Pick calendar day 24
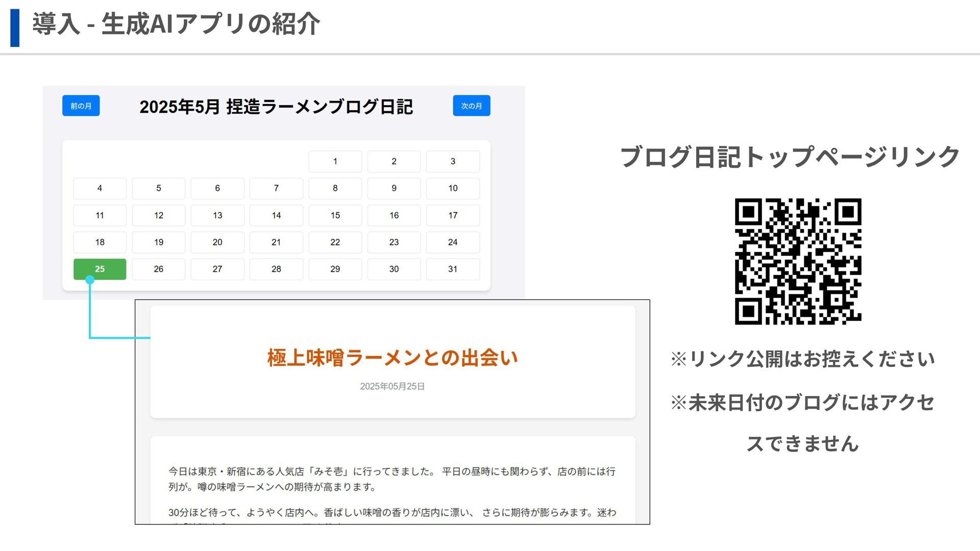Viewport: 980px width, 551px height. pos(453,242)
